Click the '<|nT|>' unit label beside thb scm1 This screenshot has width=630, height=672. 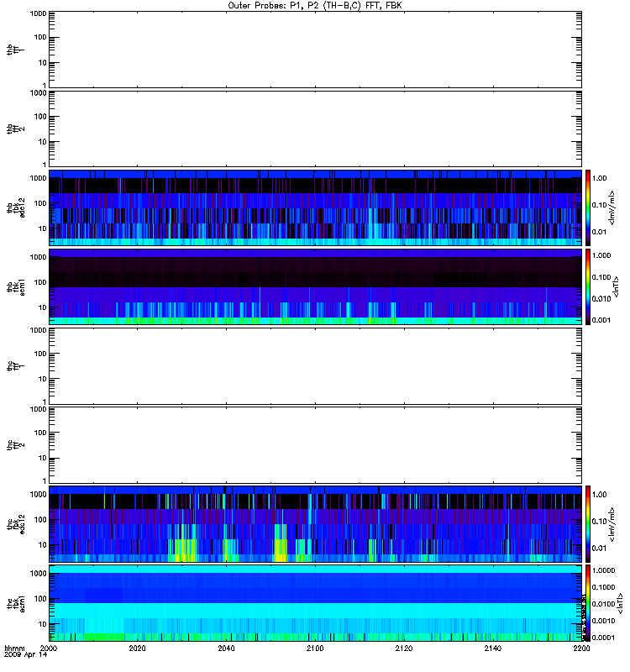click(617, 287)
